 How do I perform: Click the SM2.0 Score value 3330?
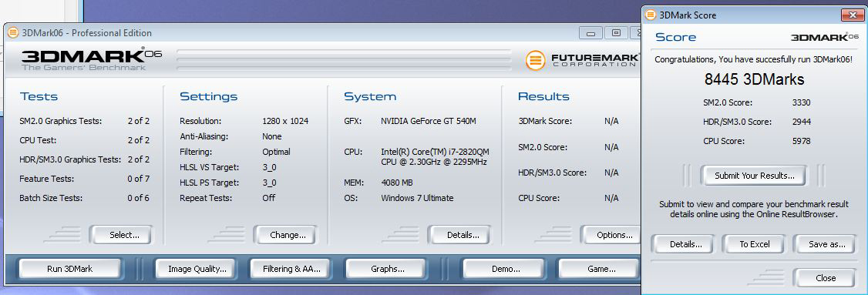(x=802, y=102)
